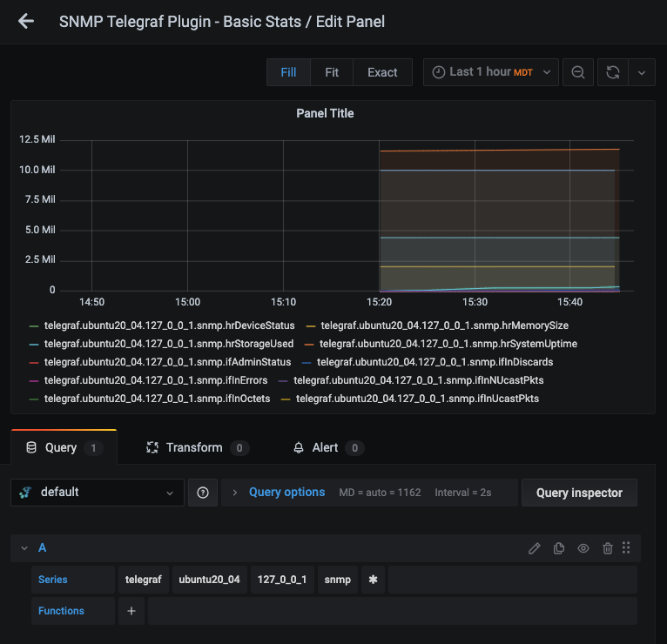Viewport: 667px width, 644px height.
Task: Click the 15:20 time axis label
Action: 379,302
